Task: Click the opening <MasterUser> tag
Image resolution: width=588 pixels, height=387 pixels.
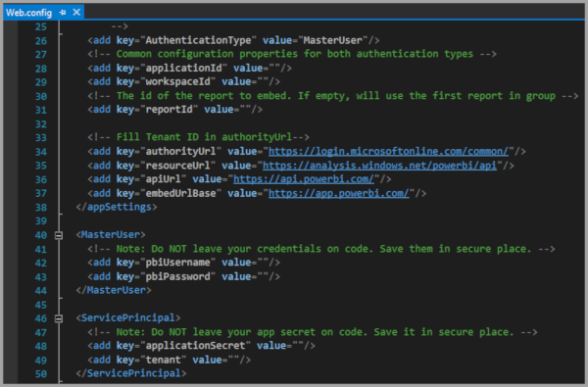Action: 111,234
